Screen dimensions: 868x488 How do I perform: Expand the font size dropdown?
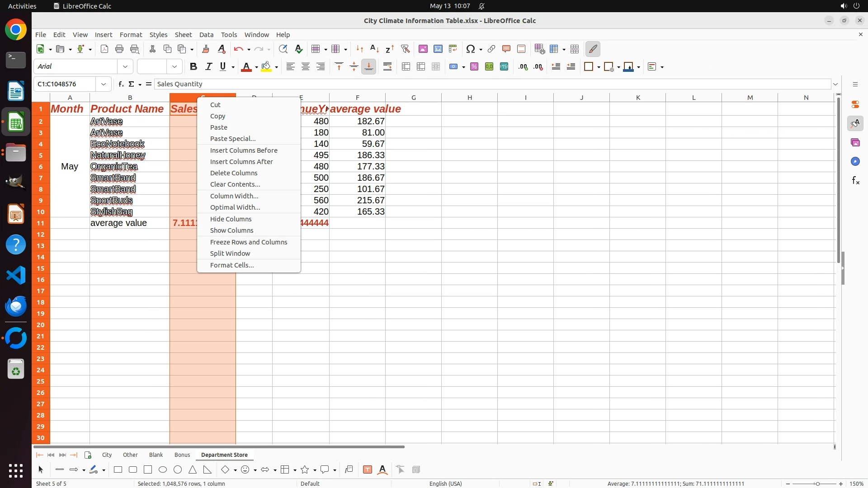point(175,67)
